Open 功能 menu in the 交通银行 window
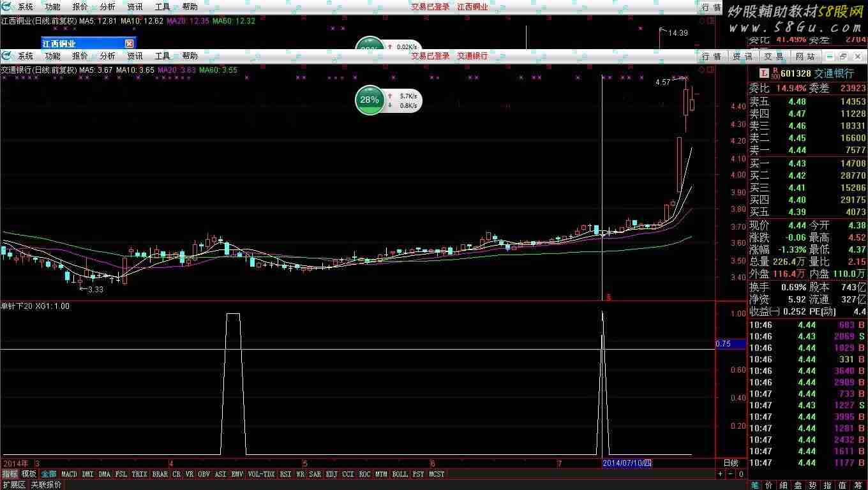The image size is (868, 490). (x=53, y=56)
